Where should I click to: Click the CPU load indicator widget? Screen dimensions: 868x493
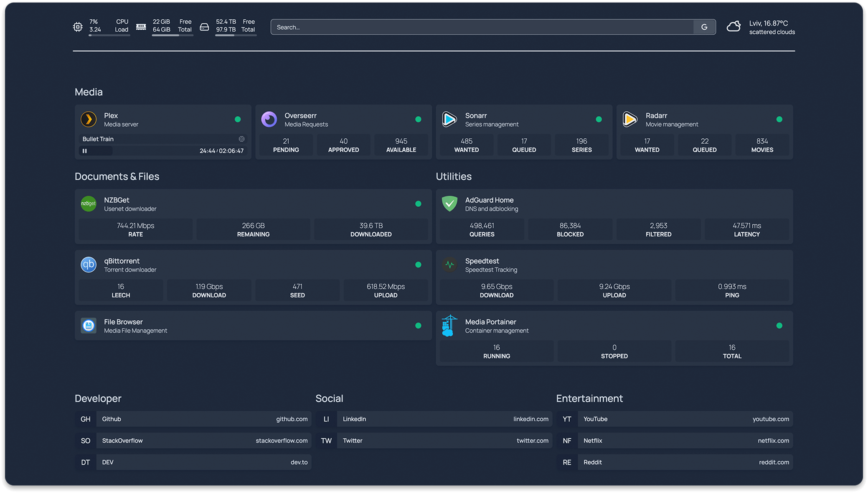[x=102, y=27]
